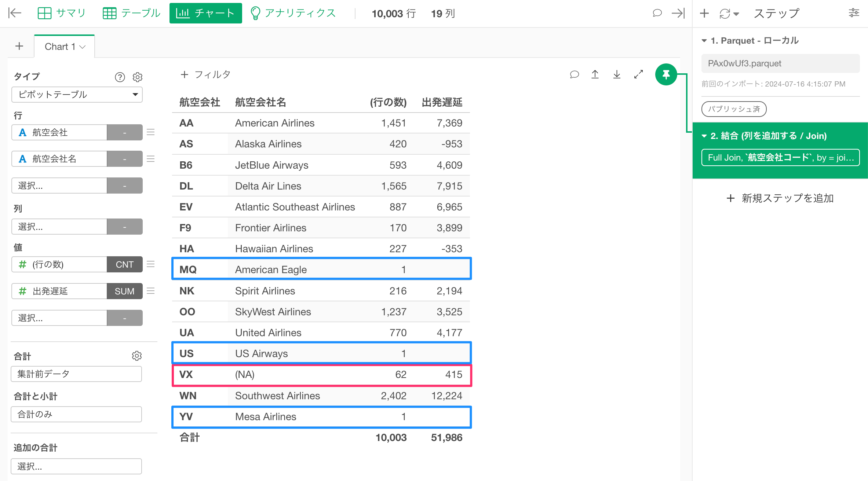The width and height of the screenshot is (868, 481).
Task: Choose a column field under 列 section
Action: (x=59, y=227)
